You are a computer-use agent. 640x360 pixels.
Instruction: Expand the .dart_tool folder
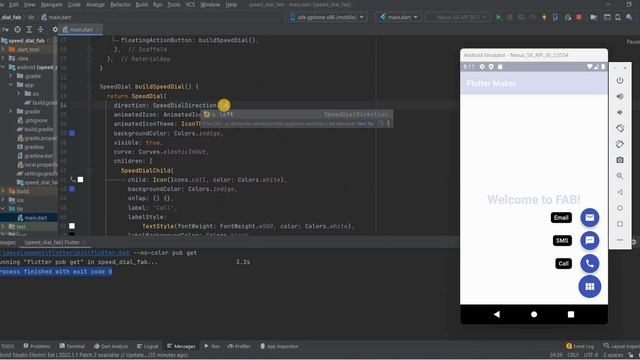pyautogui.click(x=3, y=49)
